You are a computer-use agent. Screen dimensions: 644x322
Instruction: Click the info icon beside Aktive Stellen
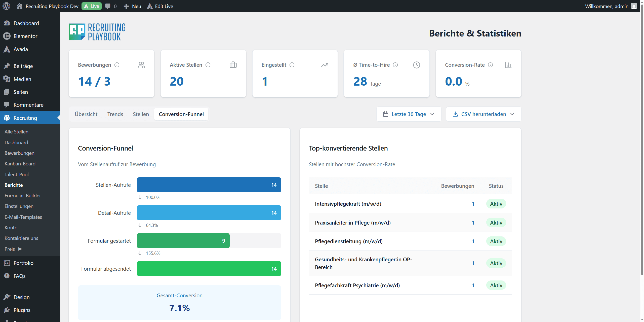coord(208,65)
